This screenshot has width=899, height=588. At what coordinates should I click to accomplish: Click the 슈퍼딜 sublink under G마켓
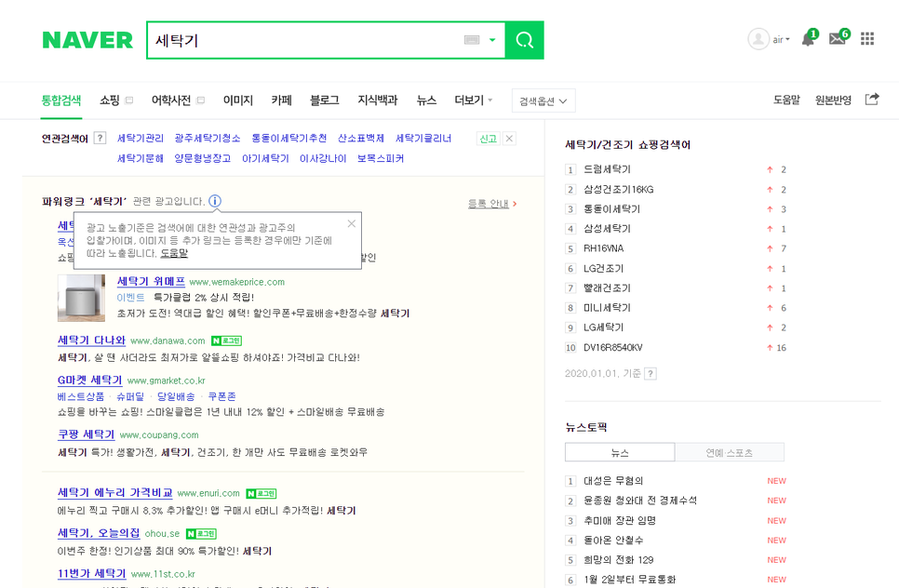(130, 396)
